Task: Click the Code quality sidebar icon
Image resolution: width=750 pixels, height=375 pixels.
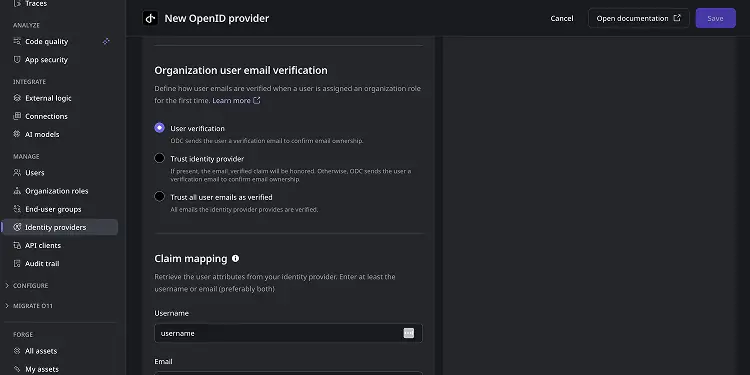Action: coord(17,42)
